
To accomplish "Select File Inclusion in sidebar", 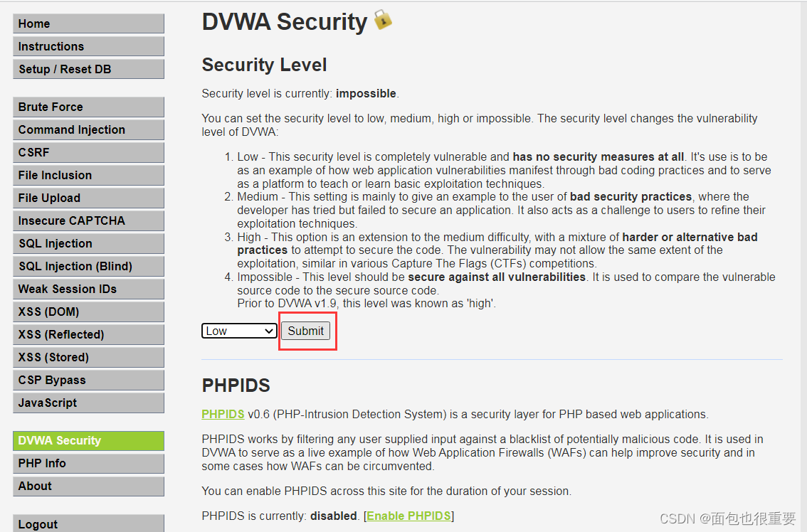I will coord(88,175).
